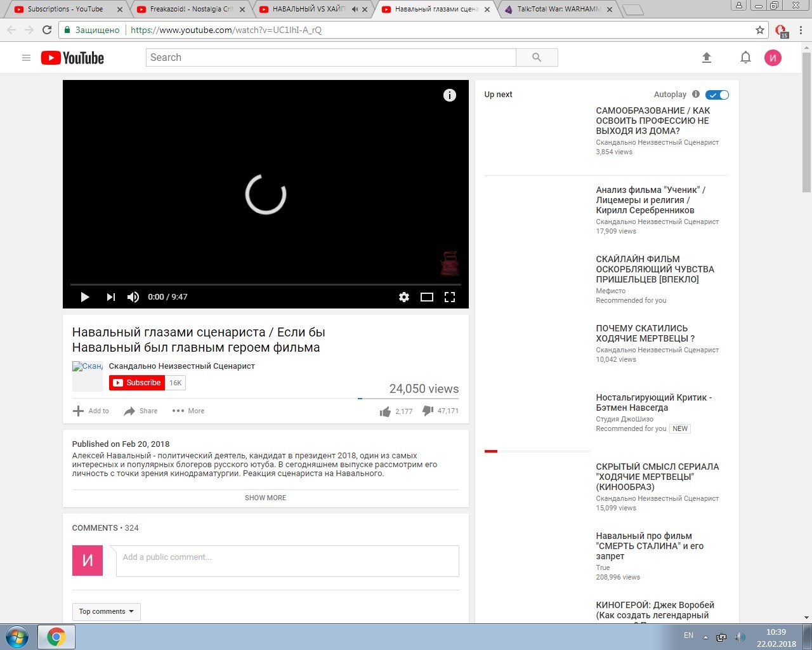Open the player settings gear
Image resolution: width=812 pixels, height=650 pixels.
(x=403, y=297)
